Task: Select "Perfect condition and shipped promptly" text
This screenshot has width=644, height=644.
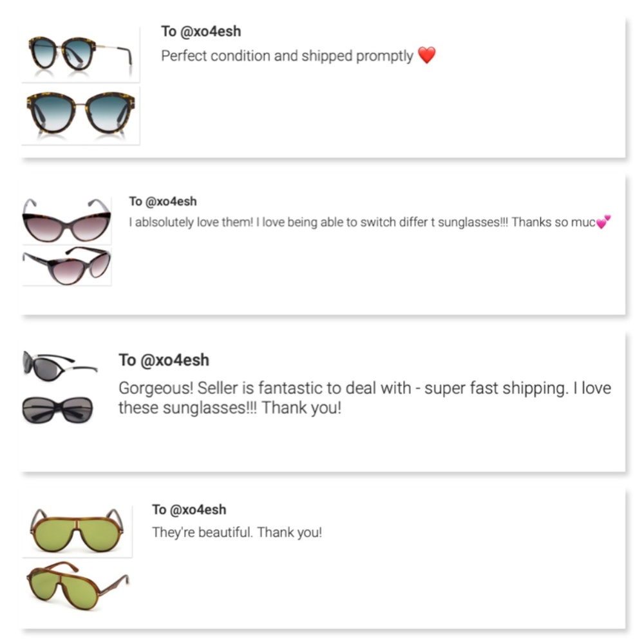Action: point(287,56)
